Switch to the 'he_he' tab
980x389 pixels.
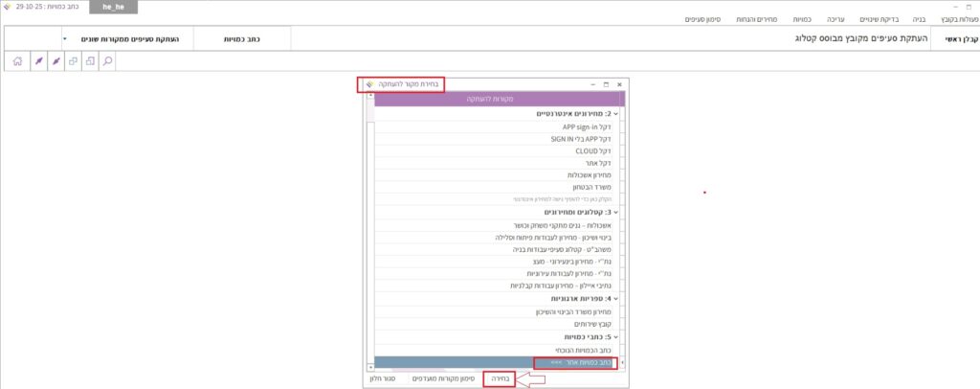[x=113, y=7]
